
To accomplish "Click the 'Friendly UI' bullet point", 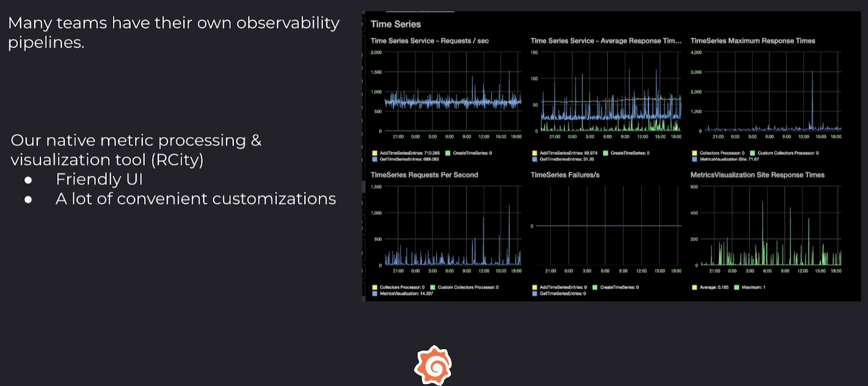I will 99,179.
